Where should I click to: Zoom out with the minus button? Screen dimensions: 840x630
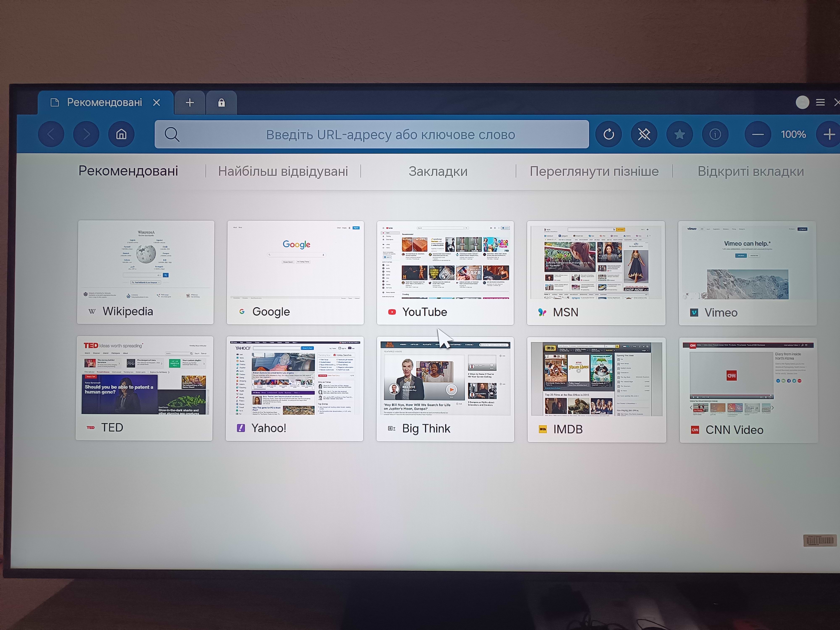point(758,134)
